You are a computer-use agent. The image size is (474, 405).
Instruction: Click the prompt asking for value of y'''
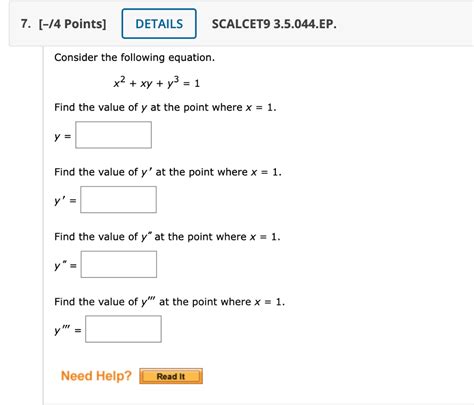point(169,302)
